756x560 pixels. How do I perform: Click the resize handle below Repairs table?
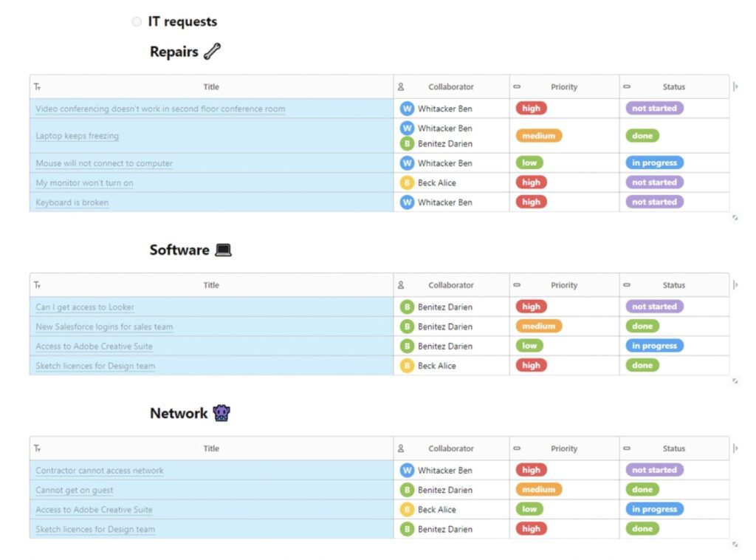point(735,217)
